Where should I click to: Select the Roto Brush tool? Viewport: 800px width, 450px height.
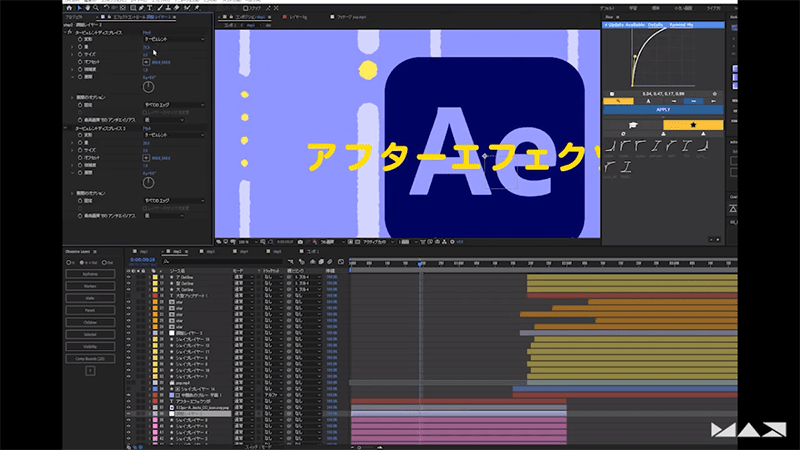coord(187,8)
